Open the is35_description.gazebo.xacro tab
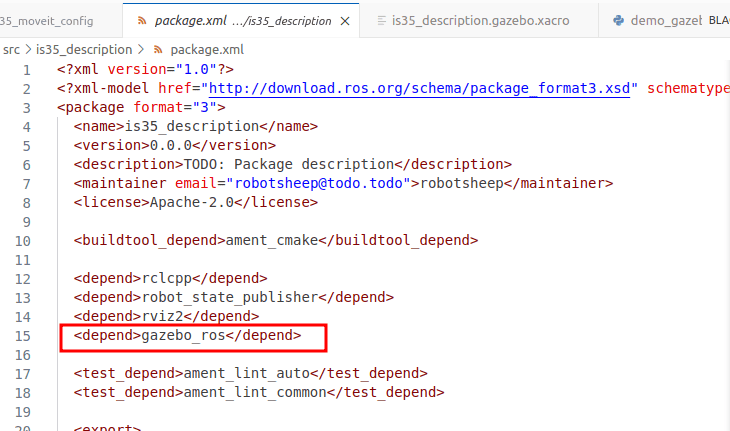The image size is (730, 431). 480,21
